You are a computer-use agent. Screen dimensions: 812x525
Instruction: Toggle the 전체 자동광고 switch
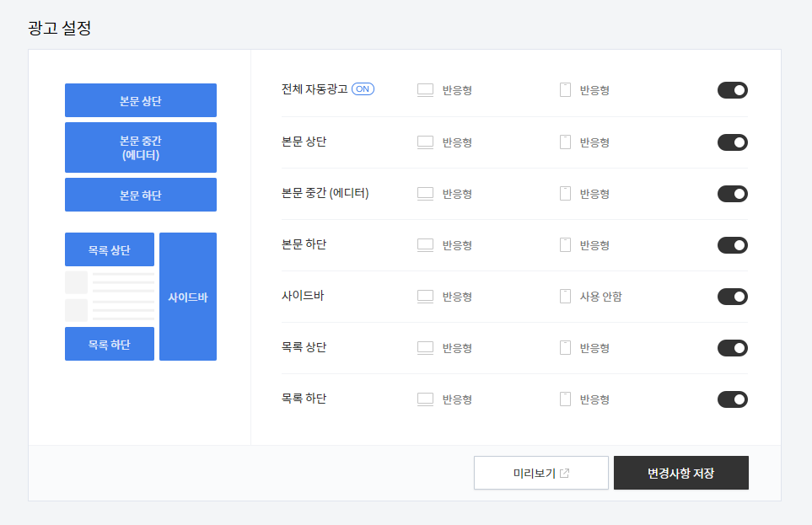732,90
